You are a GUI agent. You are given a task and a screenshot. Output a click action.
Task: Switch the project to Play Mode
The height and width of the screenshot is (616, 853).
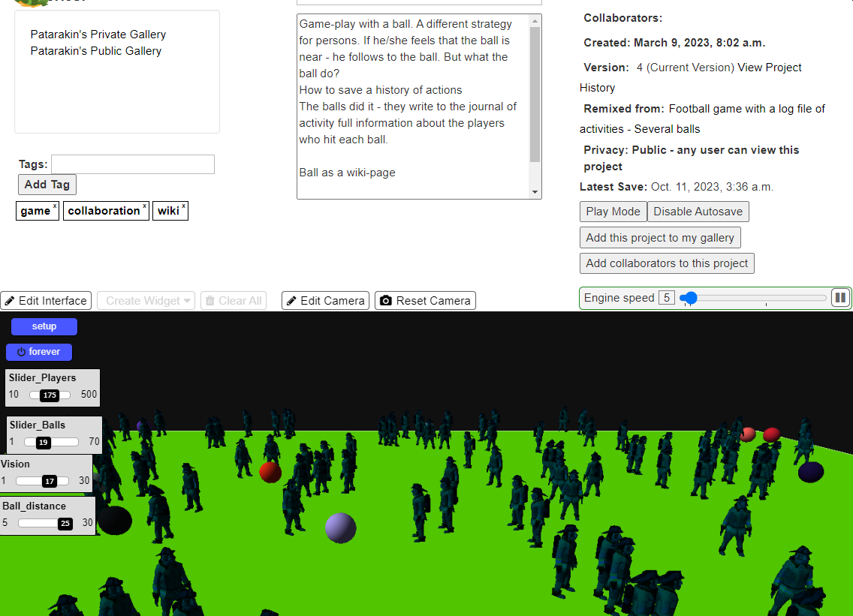click(613, 212)
